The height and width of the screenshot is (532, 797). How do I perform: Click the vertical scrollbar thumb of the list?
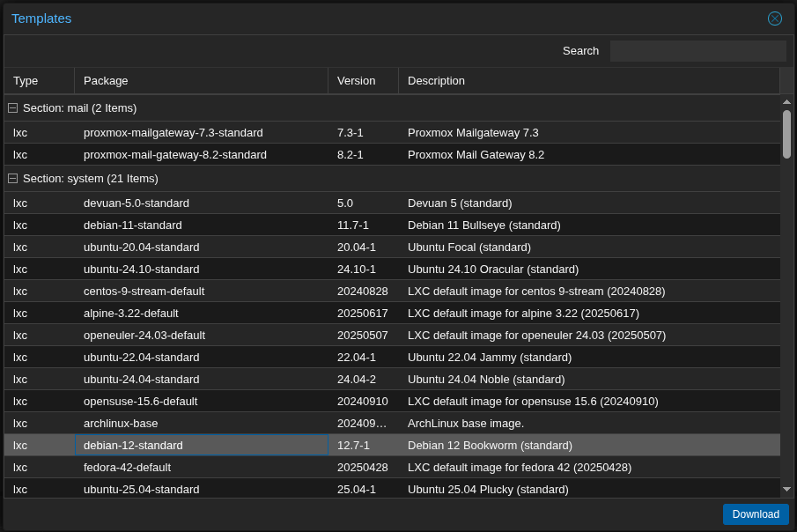(786, 134)
